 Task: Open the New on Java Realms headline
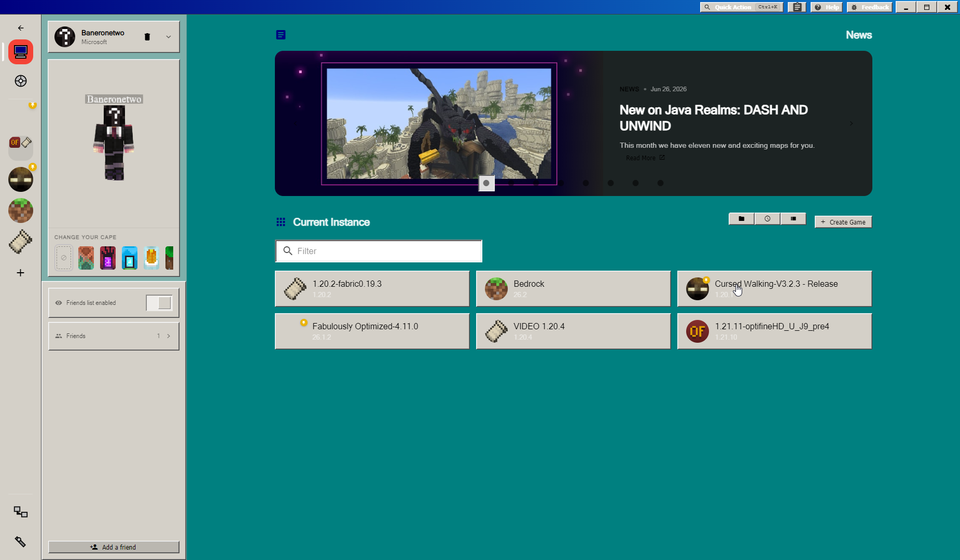tap(714, 118)
